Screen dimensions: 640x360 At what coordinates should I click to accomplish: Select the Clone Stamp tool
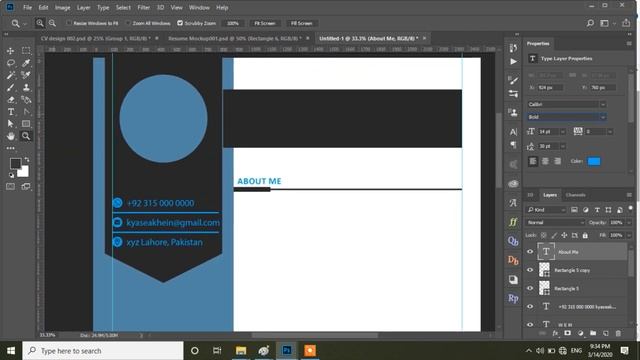[x=26, y=87]
